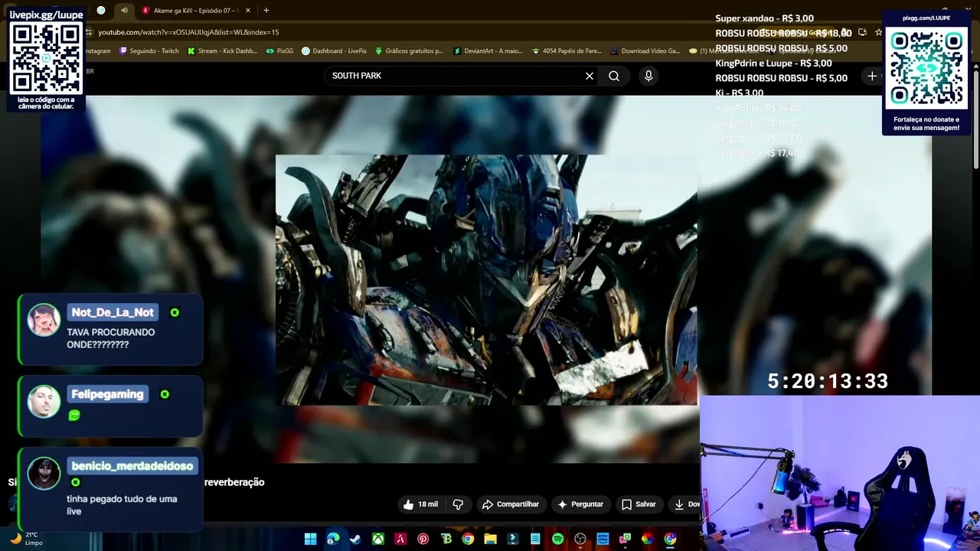Click the YouTube search magnifier button
The width and height of the screenshot is (980, 551).
614,76
